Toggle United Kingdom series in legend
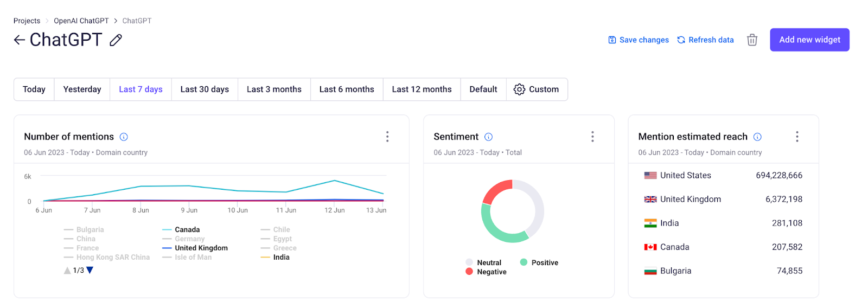Image resolution: width=868 pixels, height=308 pixels. point(201,248)
